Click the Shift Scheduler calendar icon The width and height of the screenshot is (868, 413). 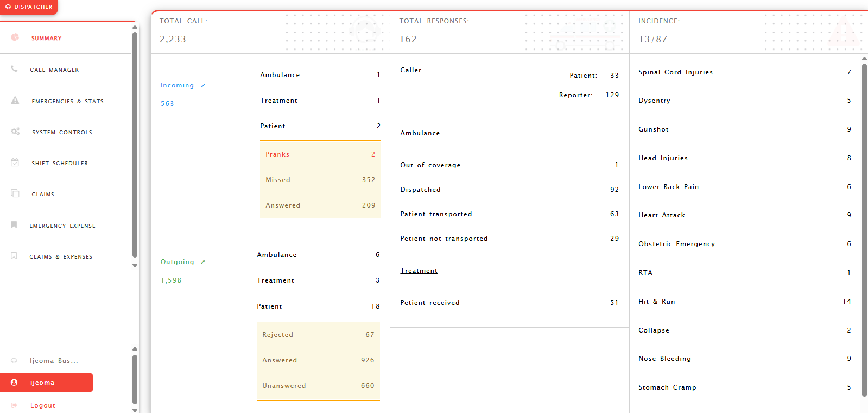[15, 162]
